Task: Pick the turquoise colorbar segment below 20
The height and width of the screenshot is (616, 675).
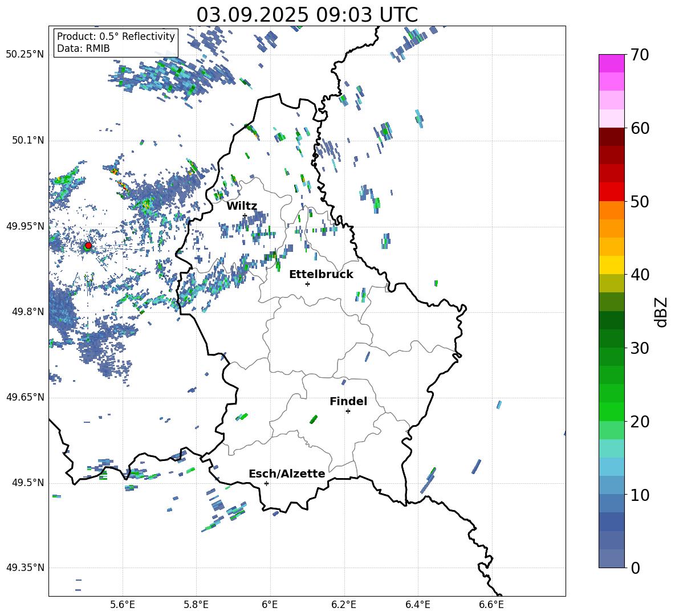Action: pyautogui.click(x=611, y=448)
